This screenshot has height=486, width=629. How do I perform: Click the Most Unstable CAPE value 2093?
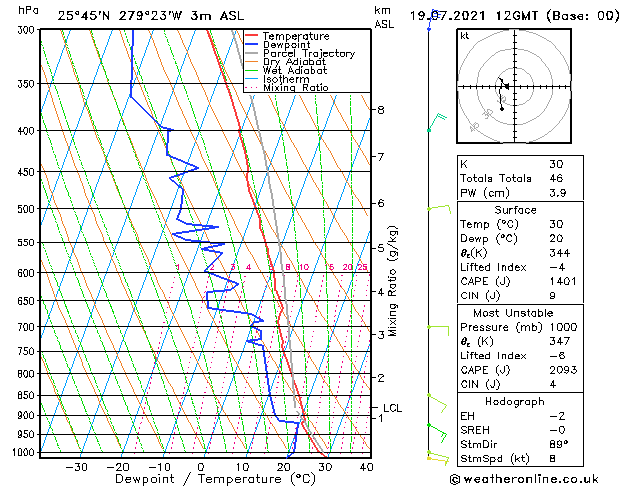tap(563, 370)
